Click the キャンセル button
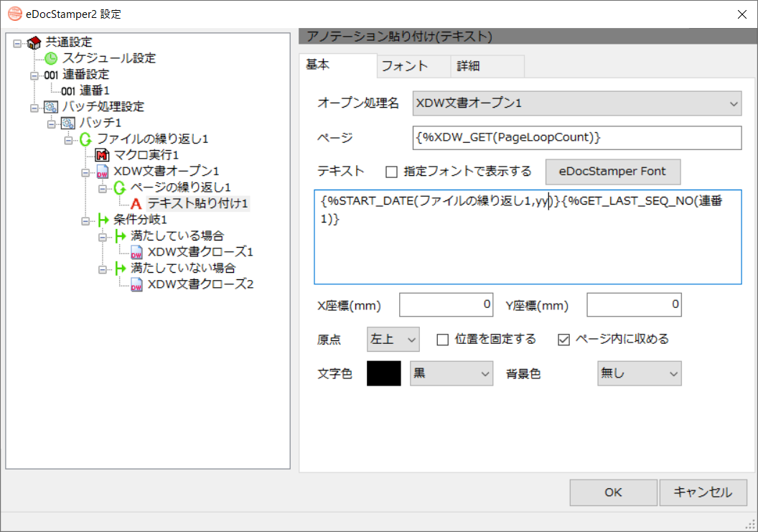This screenshot has height=532, width=758. [703, 493]
